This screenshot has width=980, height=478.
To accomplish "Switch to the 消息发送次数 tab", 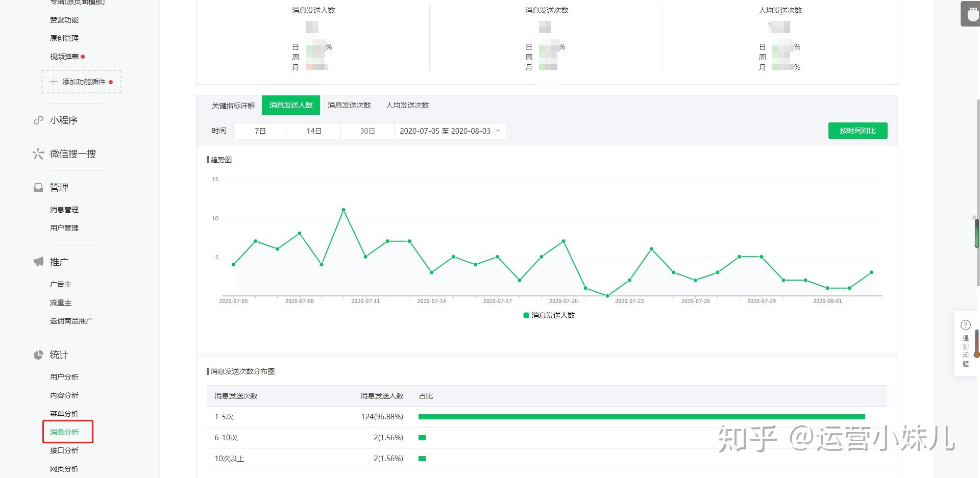I will tap(349, 105).
